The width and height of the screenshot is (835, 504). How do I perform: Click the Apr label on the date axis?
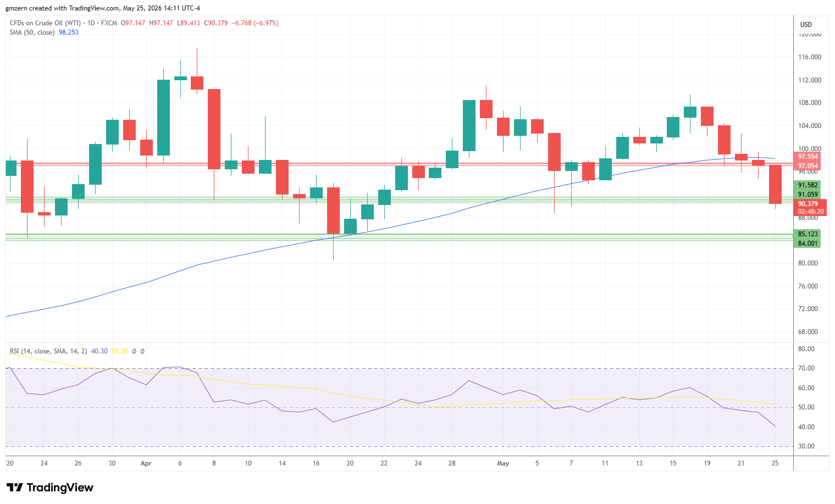coord(146,463)
